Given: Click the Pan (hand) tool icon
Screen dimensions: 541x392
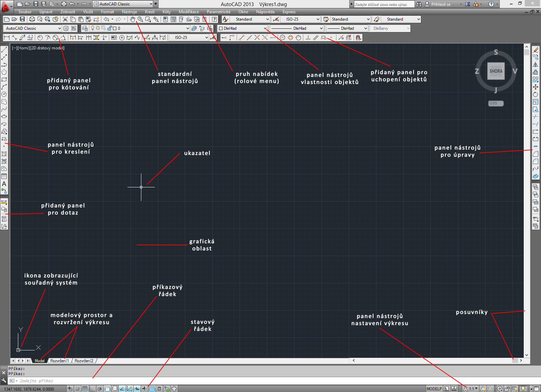Looking at the screenshot, I should coord(133,19).
